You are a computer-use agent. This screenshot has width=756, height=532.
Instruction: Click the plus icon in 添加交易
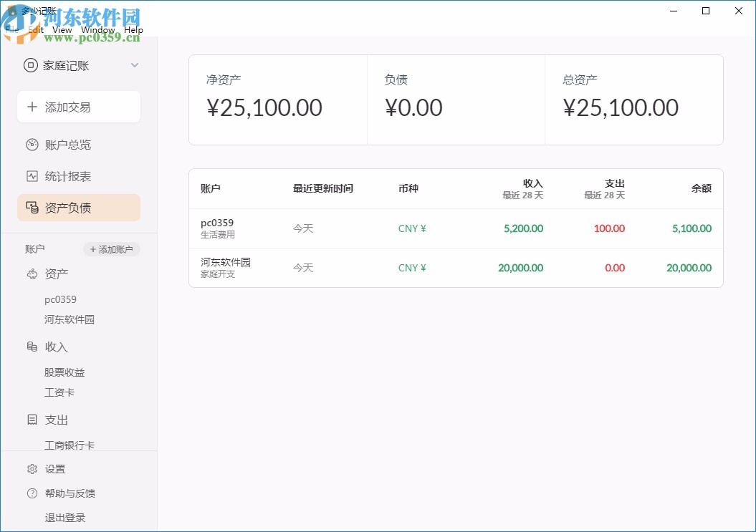(32, 107)
